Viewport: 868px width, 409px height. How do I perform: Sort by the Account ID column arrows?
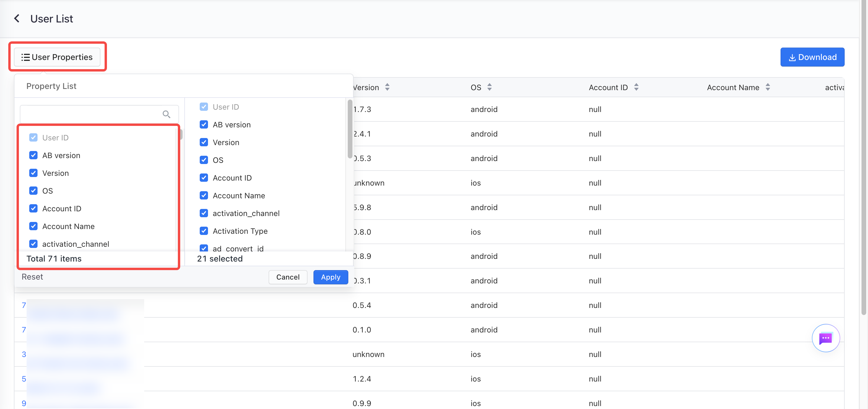click(636, 87)
